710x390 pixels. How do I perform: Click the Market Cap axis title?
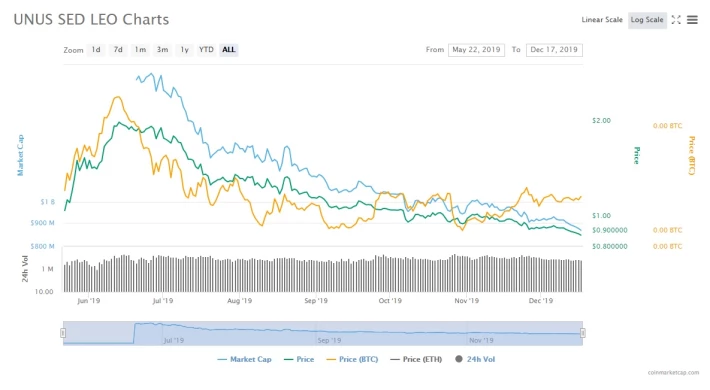20,155
